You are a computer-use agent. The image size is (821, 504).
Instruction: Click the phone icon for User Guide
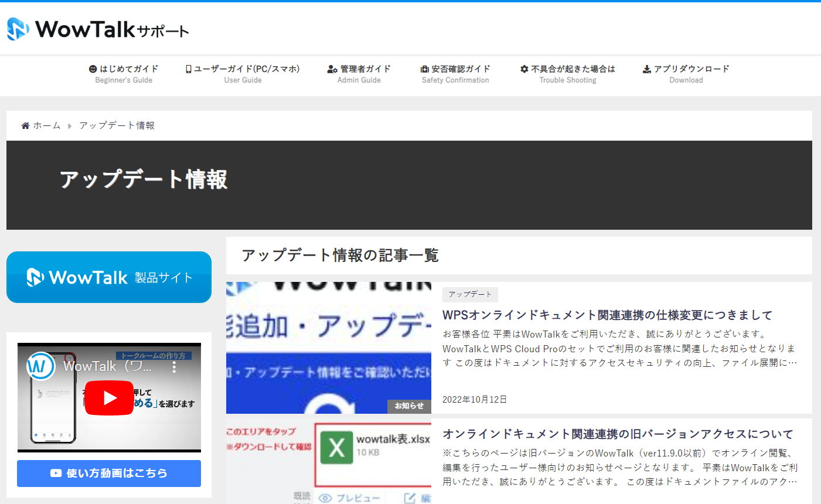(189, 69)
